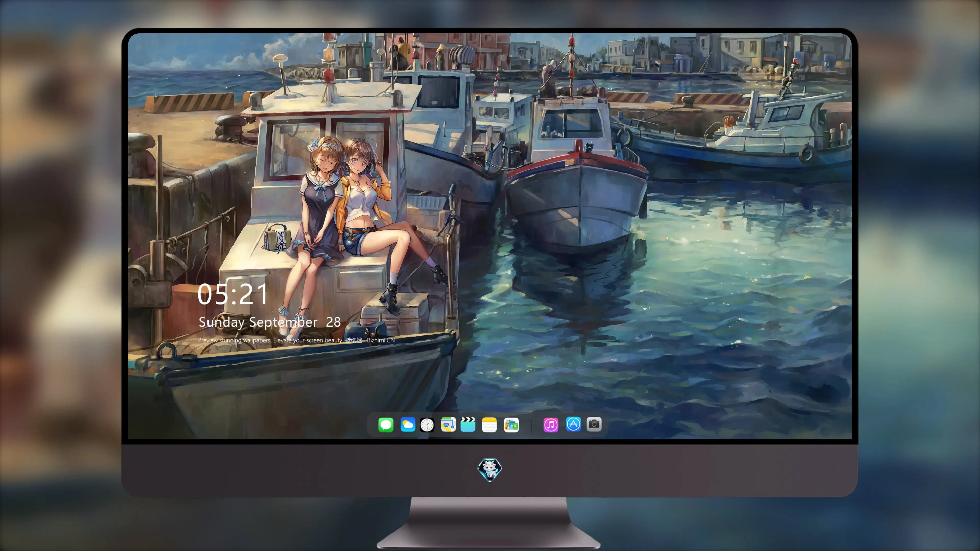Open the Clock app in the dock

click(427, 425)
